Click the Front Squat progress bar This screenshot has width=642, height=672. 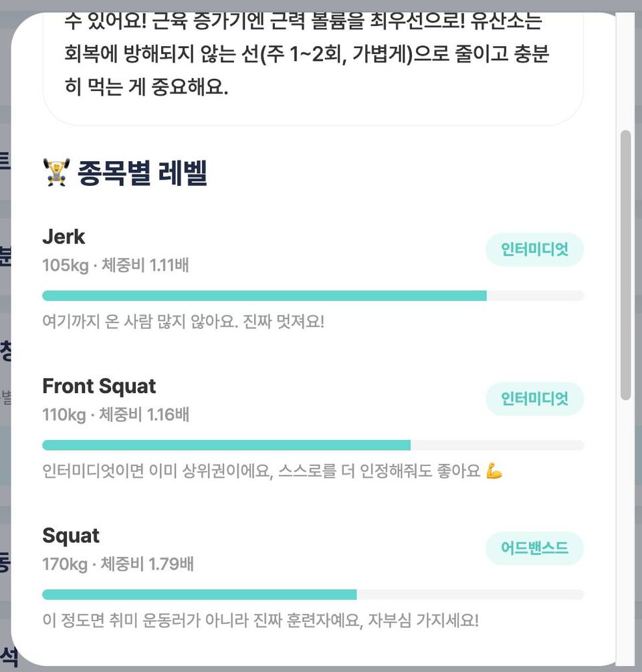[313, 445]
